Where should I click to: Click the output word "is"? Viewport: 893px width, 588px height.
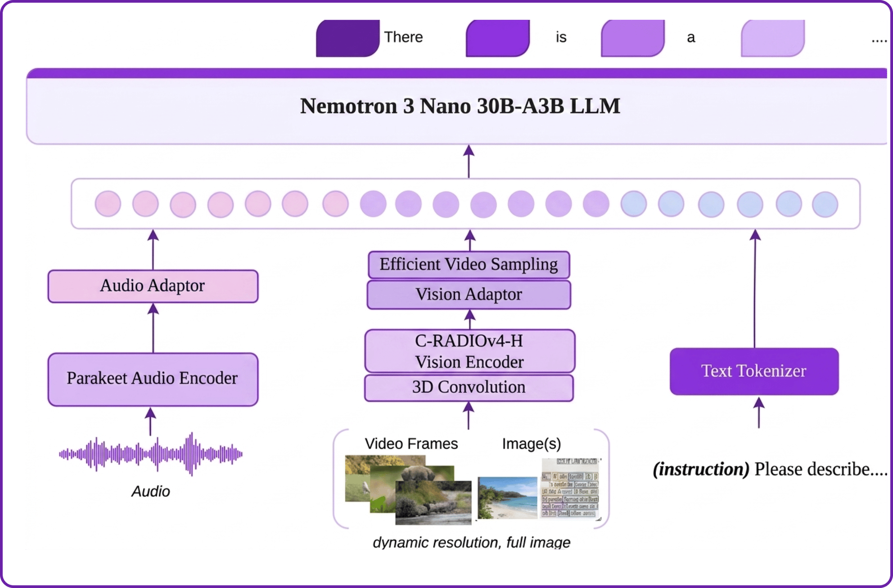click(561, 37)
